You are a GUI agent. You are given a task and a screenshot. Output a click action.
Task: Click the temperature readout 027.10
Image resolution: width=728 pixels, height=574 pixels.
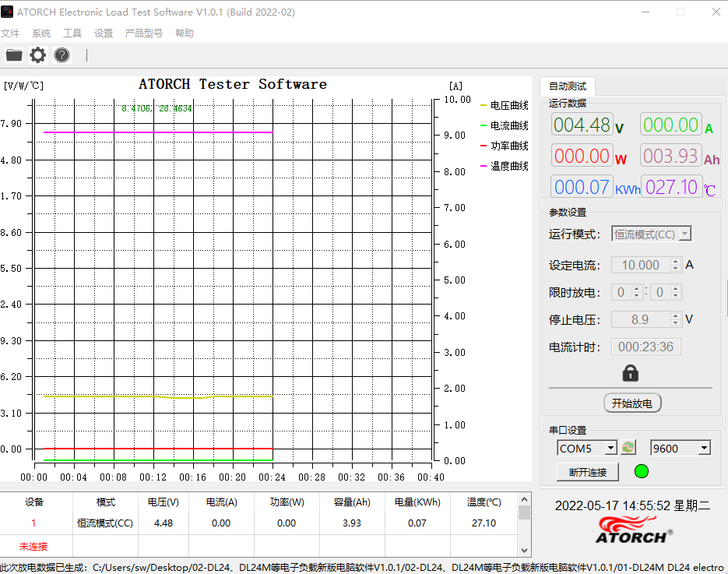[x=671, y=187]
